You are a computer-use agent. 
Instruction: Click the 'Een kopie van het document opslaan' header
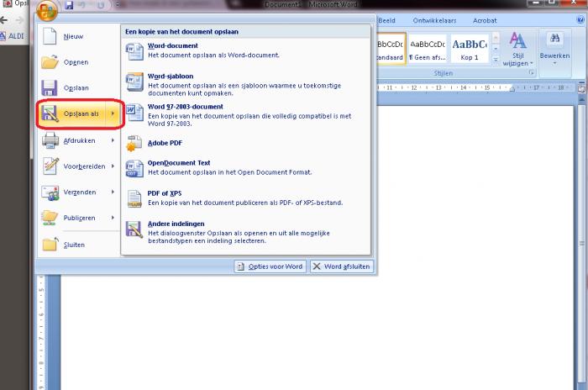pyautogui.click(x=181, y=32)
